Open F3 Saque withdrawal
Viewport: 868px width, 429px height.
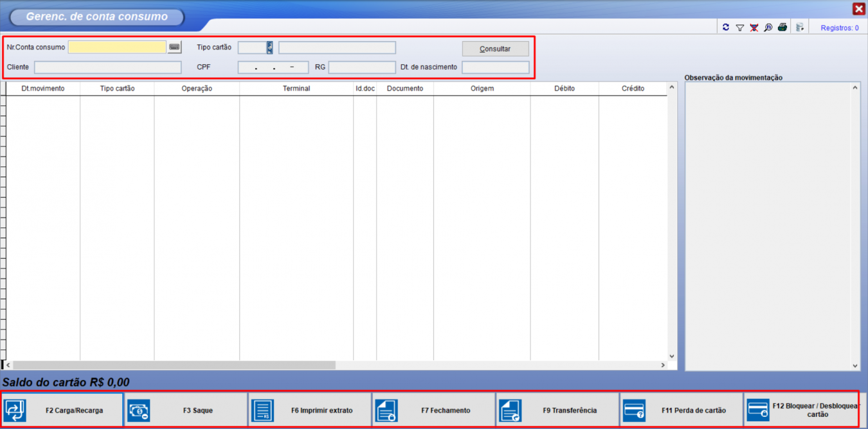point(185,410)
